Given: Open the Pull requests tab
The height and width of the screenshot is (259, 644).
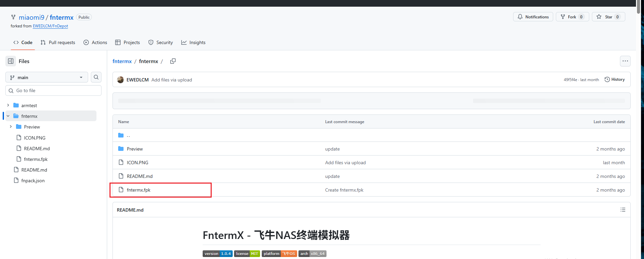Looking at the screenshot, I should pos(58,42).
